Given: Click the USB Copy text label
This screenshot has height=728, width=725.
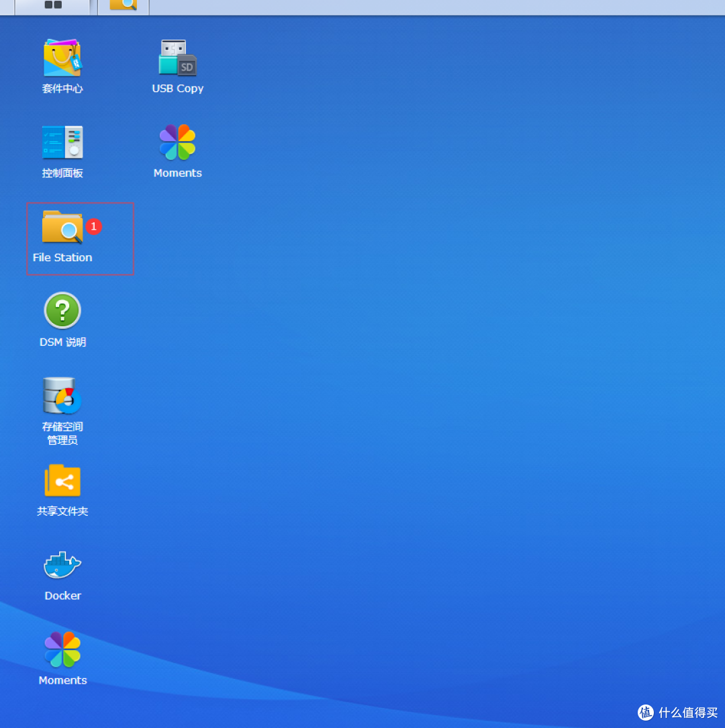Looking at the screenshot, I should pyautogui.click(x=177, y=88).
